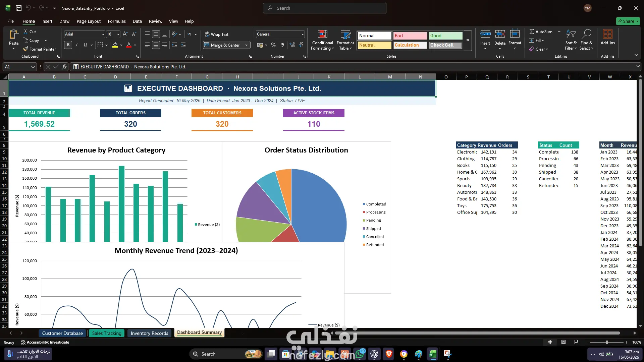Click the Increase Decimal icon
This screenshot has width=644, height=362.
tap(292, 45)
